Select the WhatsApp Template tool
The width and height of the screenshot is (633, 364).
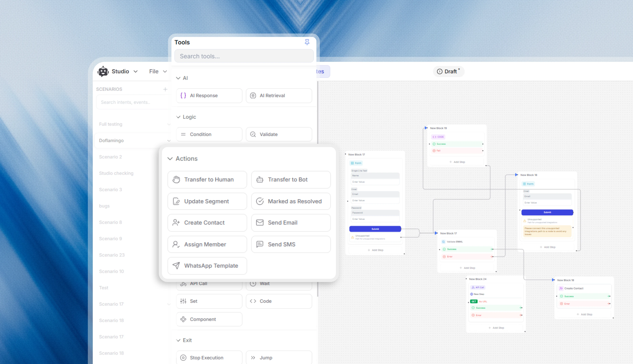coord(207,265)
